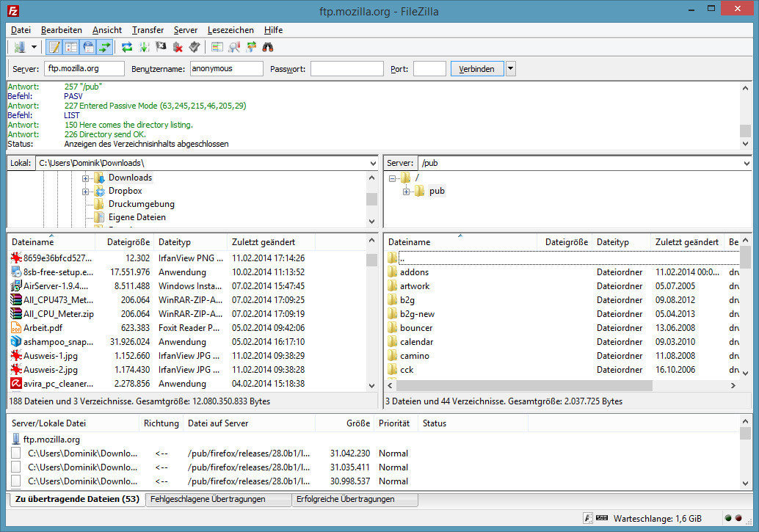Click the Server address input field

(84, 69)
